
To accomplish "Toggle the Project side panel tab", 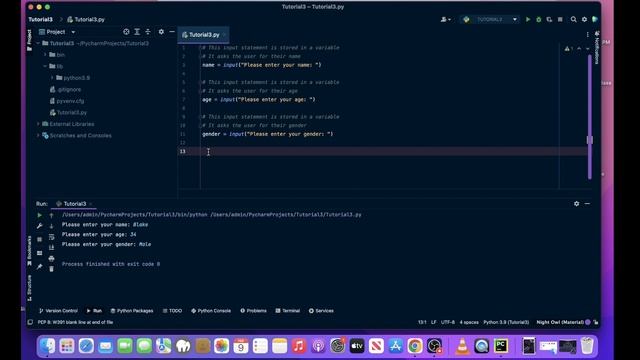I will 29,40.
